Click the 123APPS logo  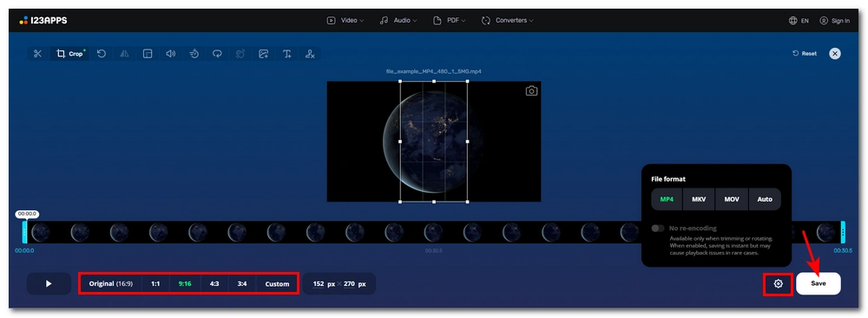pyautogui.click(x=43, y=21)
